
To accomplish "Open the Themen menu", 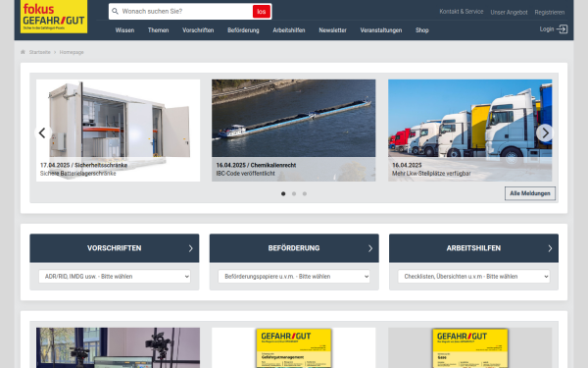I will click(158, 30).
